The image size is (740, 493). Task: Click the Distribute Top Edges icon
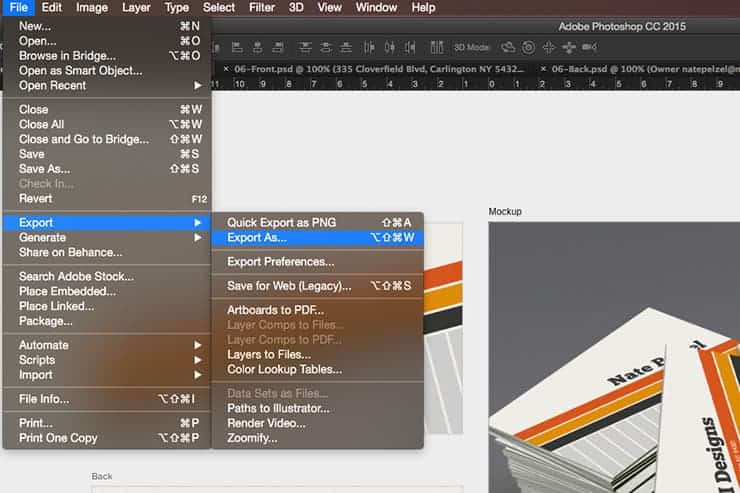click(305, 47)
